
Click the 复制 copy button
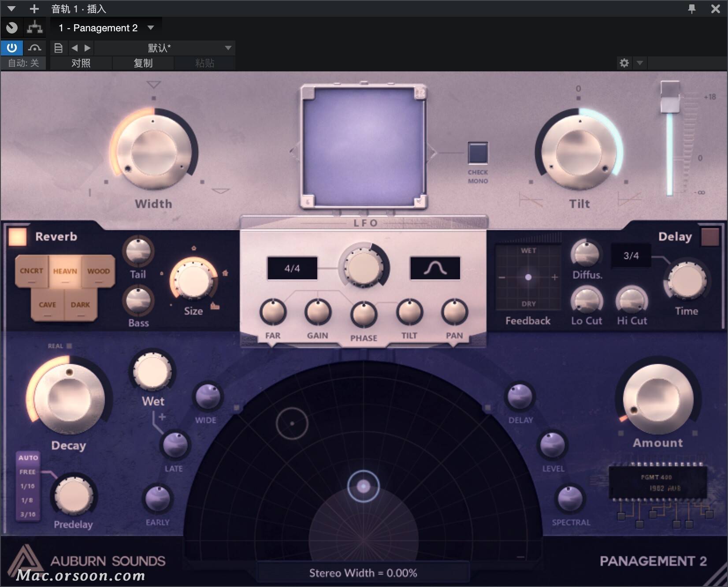tap(143, 63)
